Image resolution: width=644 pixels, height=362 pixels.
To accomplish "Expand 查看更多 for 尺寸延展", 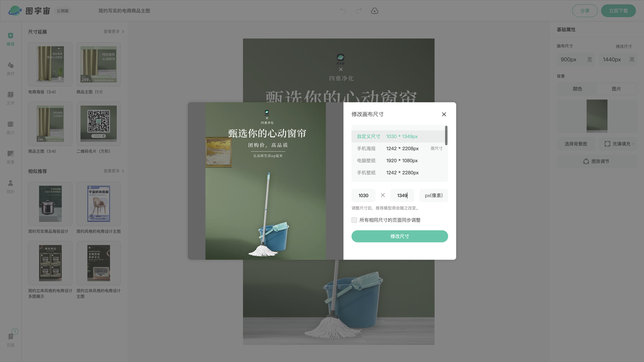I will [114, 32].
